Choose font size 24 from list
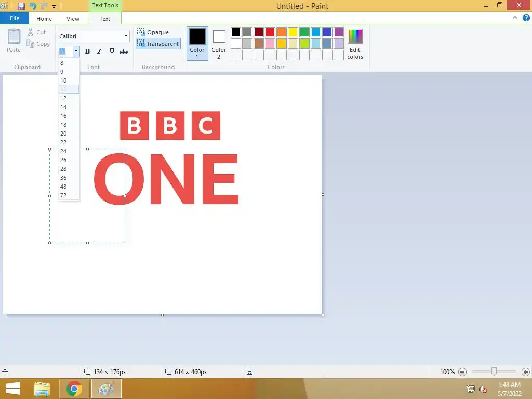The image size is (532, 399). pyautogui.click(x=69, y=151)
